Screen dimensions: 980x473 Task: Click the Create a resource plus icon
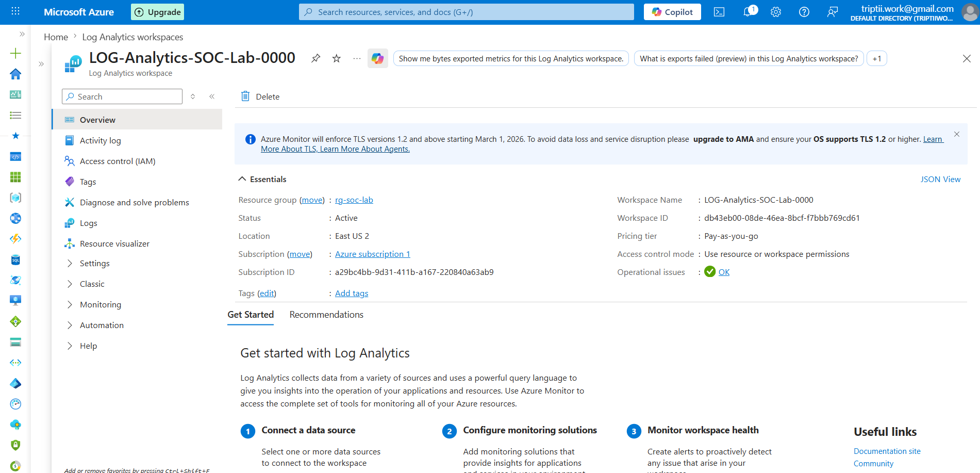pyautogui.click(x=15, y=53)
